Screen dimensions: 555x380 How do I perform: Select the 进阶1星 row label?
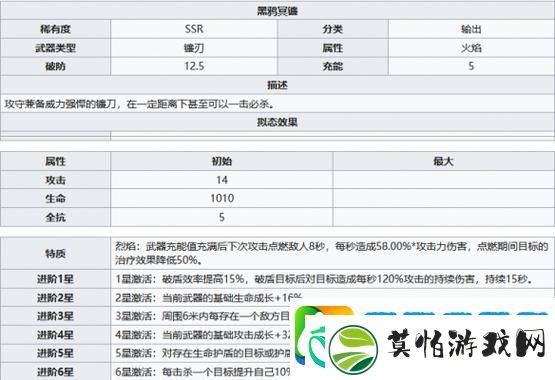pos(55,279)
